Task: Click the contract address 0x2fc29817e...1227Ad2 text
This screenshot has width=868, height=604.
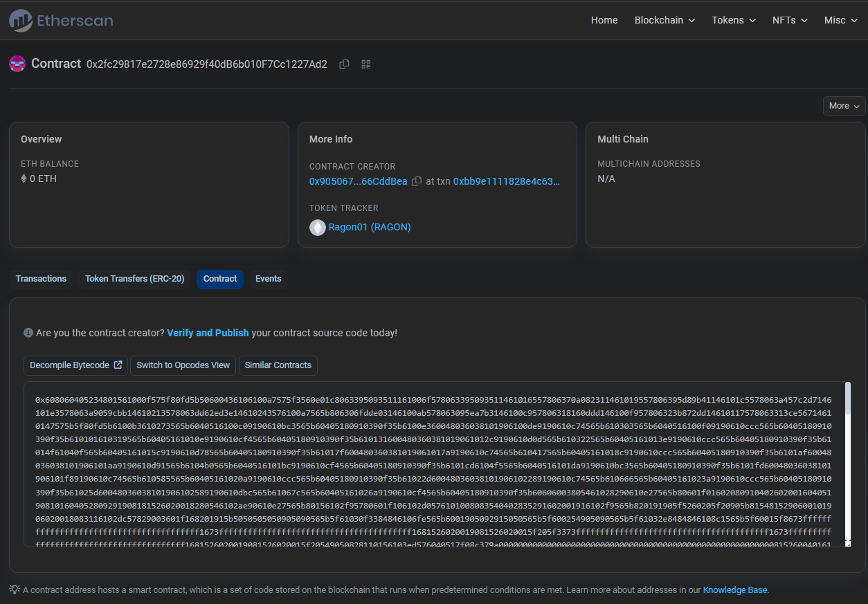Action: [207, 64]
